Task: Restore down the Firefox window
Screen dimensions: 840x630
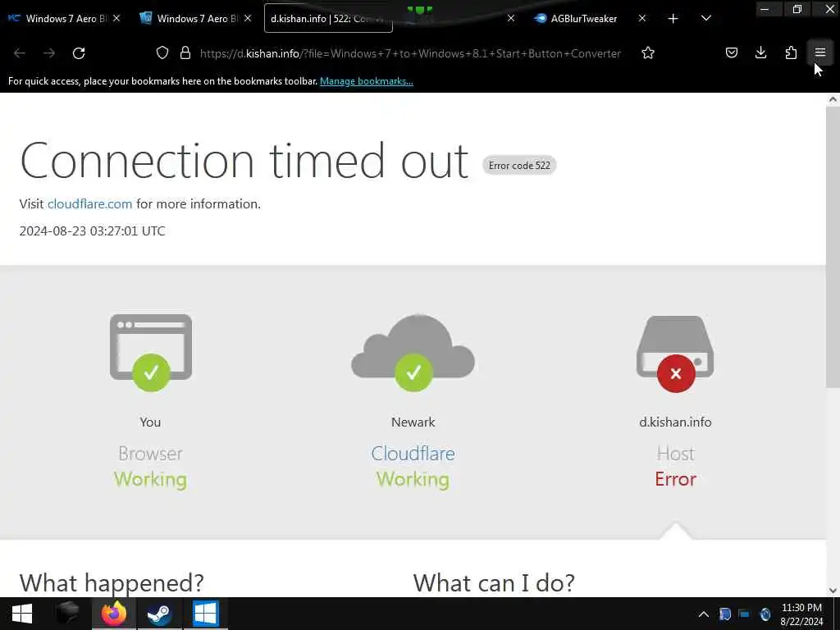Action: [x=797, y=9]
